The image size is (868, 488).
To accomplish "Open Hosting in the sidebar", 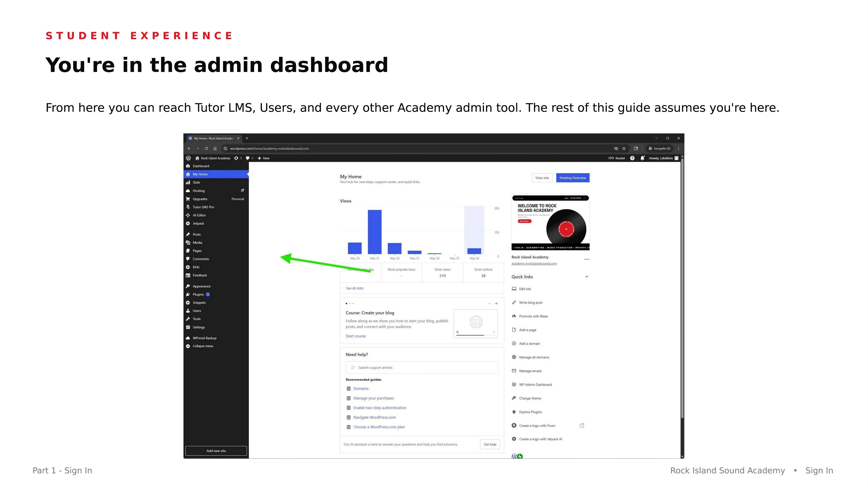I will tap(216, 191).
